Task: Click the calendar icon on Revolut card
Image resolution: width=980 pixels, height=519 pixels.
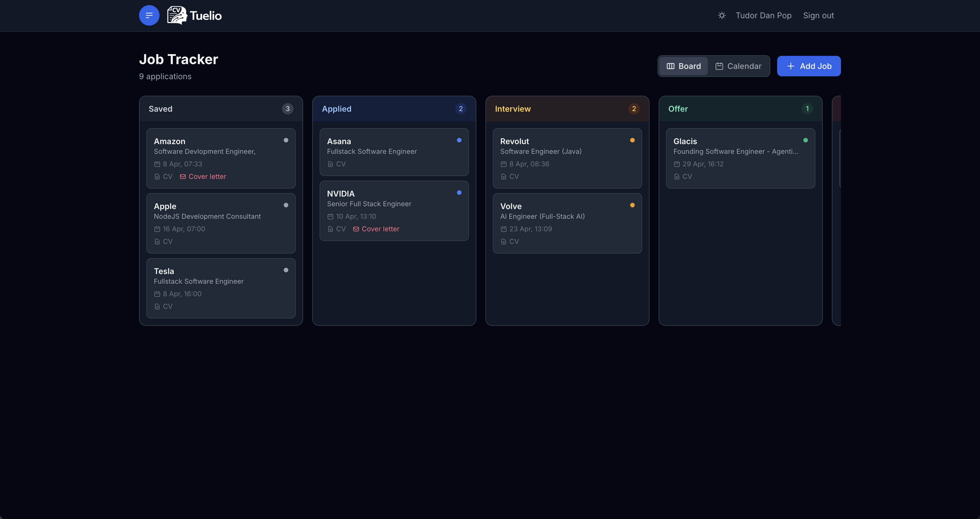Action: coord(503,164)
